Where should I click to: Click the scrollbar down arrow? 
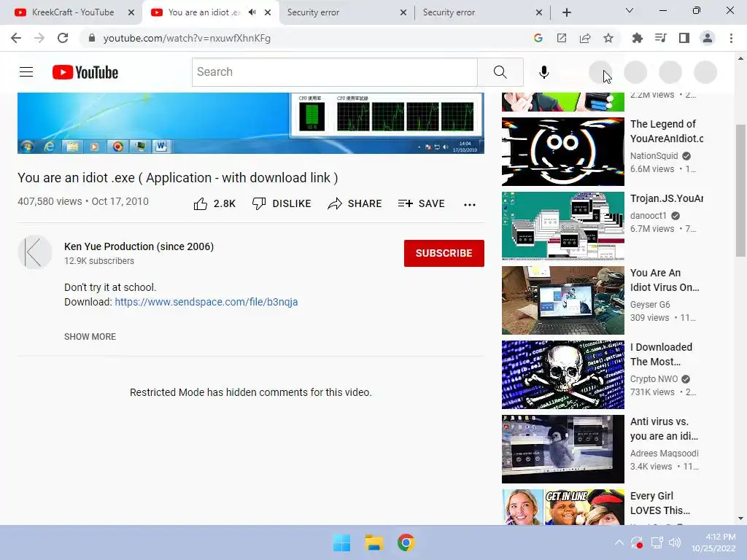pos(740,518)
